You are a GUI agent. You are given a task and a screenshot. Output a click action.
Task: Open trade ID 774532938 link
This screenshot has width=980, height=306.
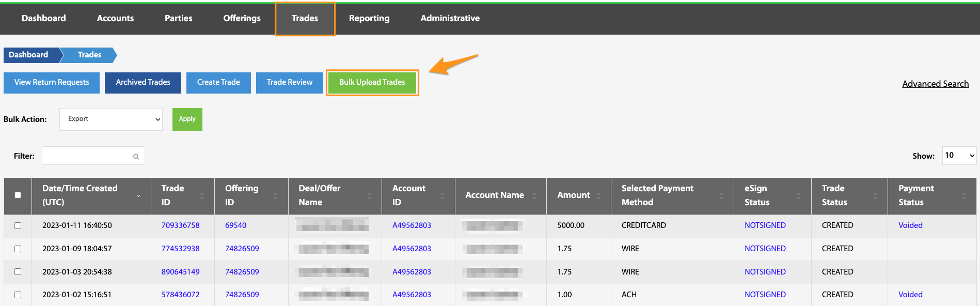pos(180,249)
